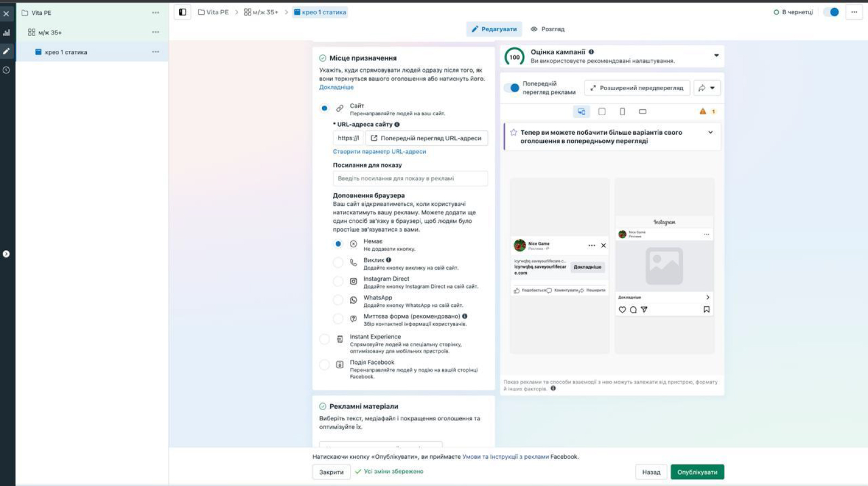The height and width of the screenshot is (486, 868).
Task: Select the WhatsApp radio option
Action: pyautogui.click(x=338, y=300)
